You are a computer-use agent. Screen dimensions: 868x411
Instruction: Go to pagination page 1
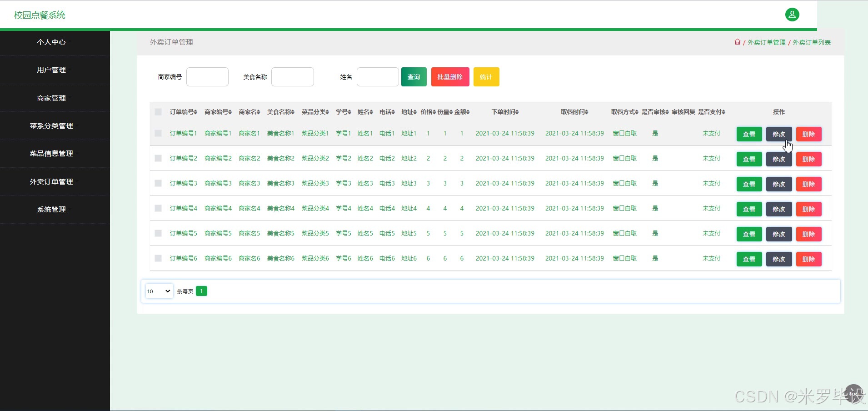click(201, 291)
